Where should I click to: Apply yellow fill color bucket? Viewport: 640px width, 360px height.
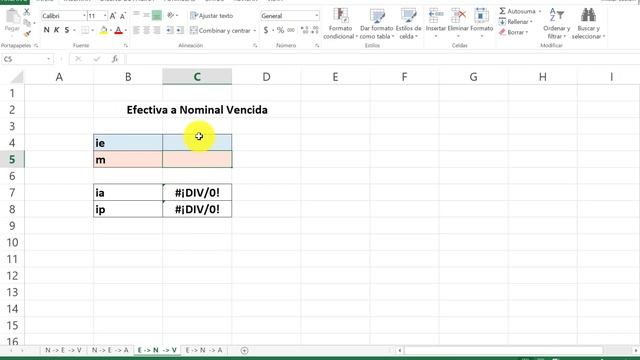(104, 30)
